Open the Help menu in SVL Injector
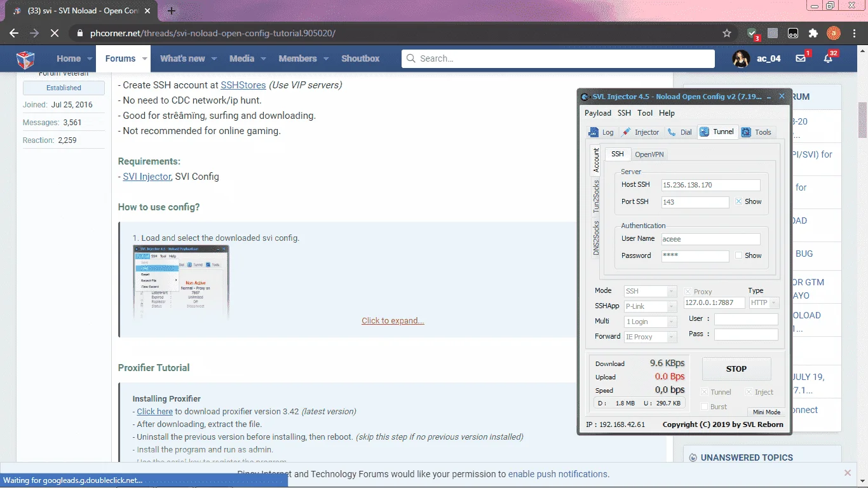Screen dimensions: 868x488 point(667,113)
